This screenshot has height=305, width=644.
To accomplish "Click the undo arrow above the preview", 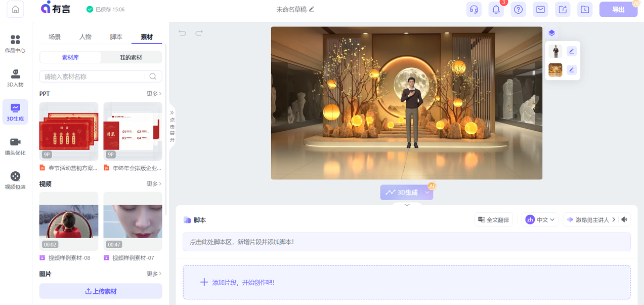I will [x=182, y=32].
